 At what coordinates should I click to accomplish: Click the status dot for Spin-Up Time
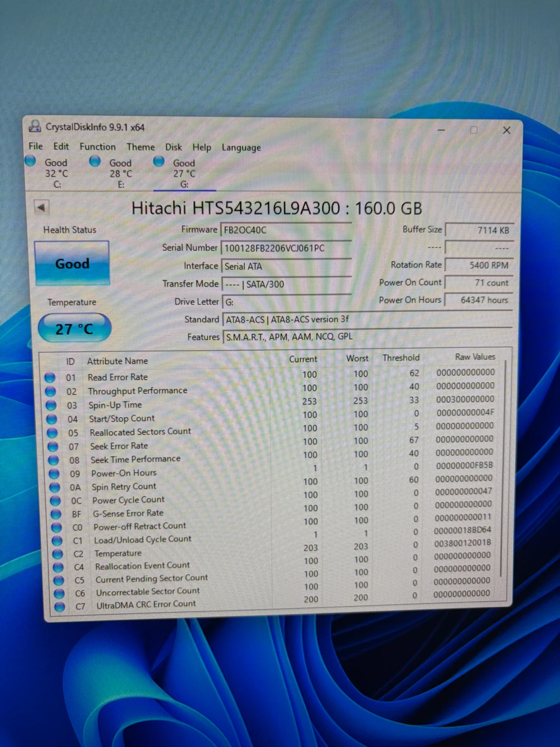pos(51,405)
